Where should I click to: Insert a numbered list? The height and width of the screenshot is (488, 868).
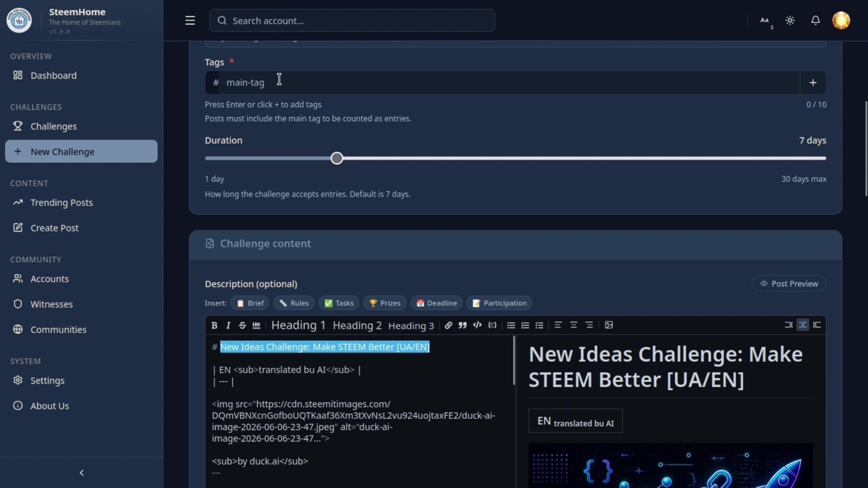pyautogui.click(x=525, y=325)
